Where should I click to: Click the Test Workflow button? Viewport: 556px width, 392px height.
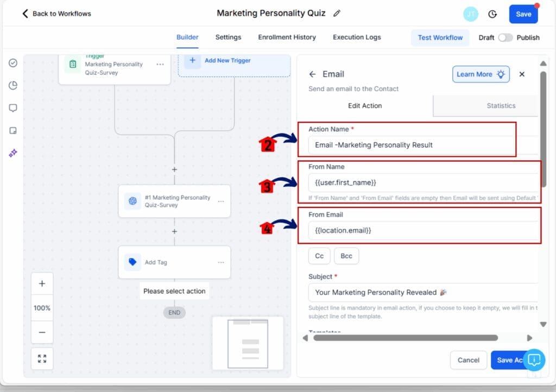pyautogui.click(x=440, y=37)
